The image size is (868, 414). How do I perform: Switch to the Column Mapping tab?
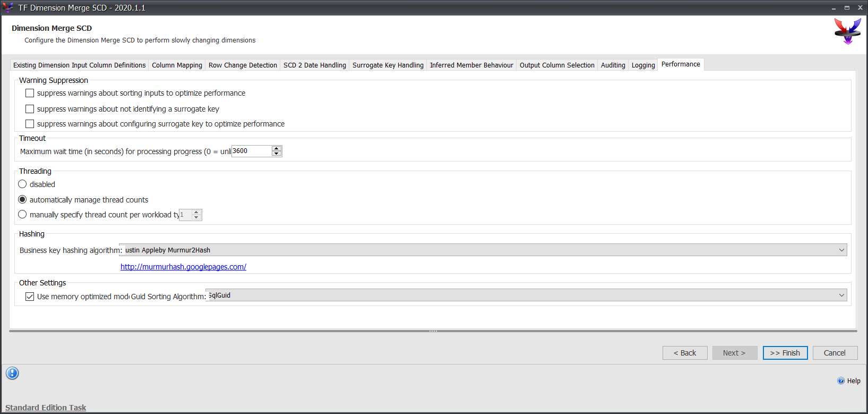(177, 65)
